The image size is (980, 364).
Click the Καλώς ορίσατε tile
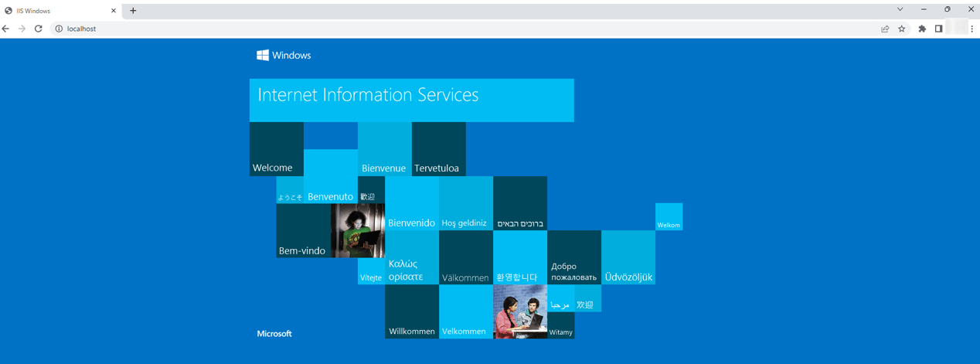tap(412, 257)
